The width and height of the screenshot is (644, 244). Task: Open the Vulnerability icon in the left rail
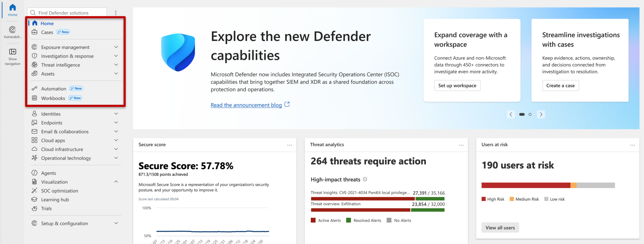tap(13, 30)
